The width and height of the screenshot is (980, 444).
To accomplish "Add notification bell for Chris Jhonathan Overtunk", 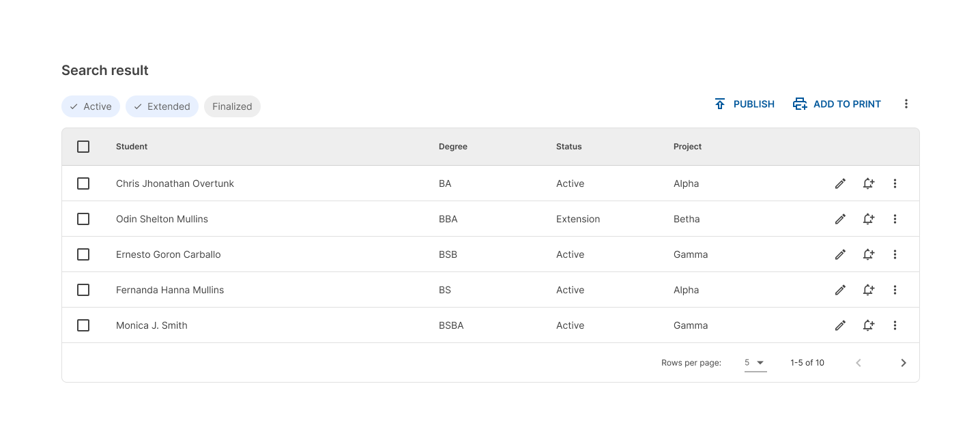I will coord(868,183).
